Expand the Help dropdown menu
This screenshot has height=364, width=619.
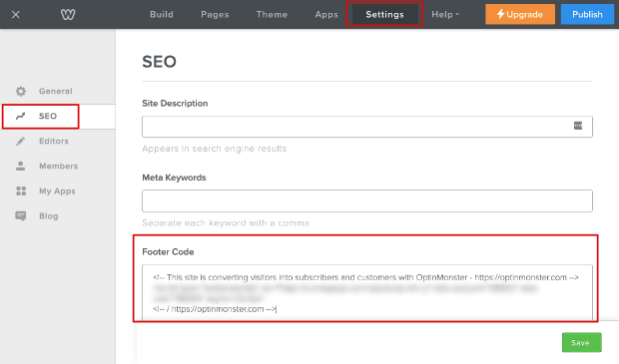[x=445, y=15]
